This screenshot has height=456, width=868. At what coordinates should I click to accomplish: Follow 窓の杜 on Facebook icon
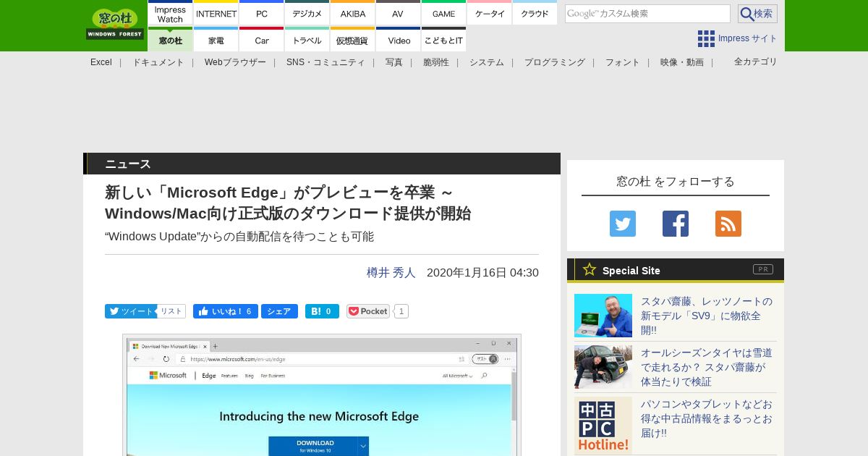click(676, 224)
